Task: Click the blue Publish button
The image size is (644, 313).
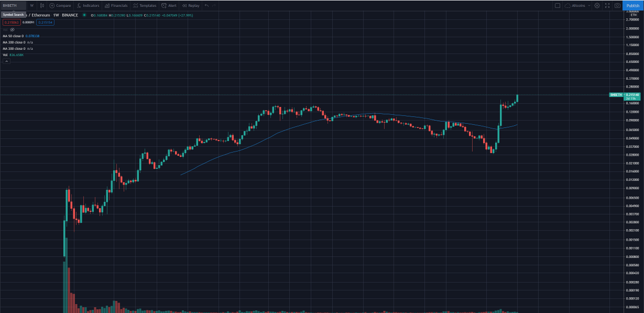Action: (633, 5)
